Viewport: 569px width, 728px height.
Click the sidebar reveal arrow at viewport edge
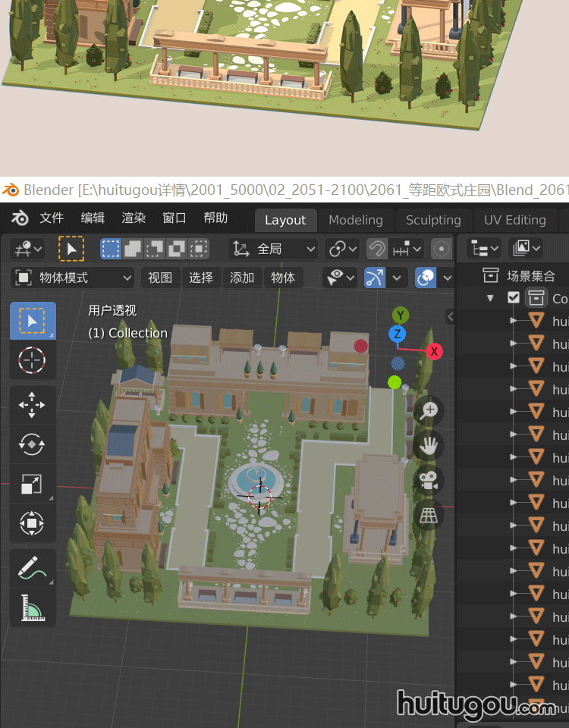pyautogui.click(x=450, y=316)
